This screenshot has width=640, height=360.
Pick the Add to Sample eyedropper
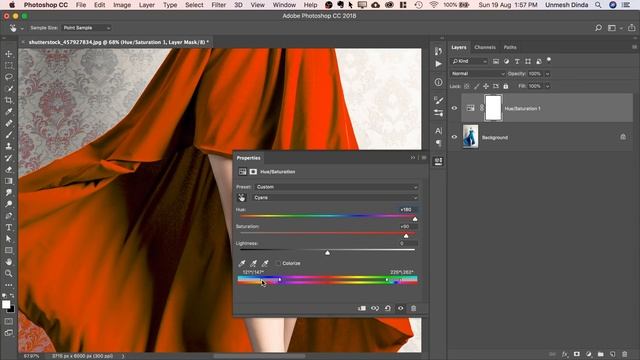253,263
